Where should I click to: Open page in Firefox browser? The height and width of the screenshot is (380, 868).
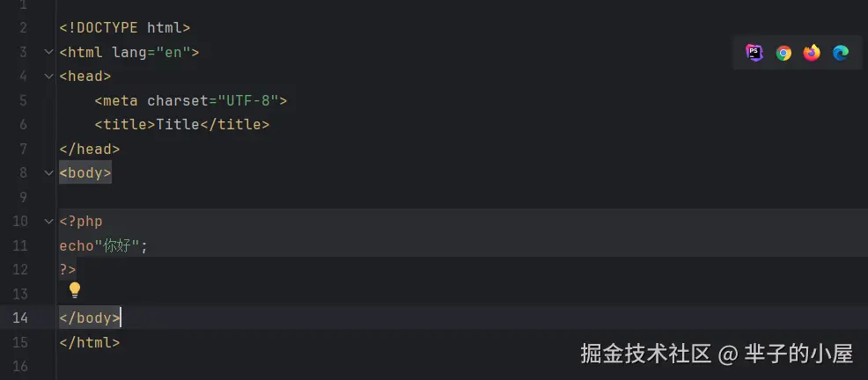812,53
